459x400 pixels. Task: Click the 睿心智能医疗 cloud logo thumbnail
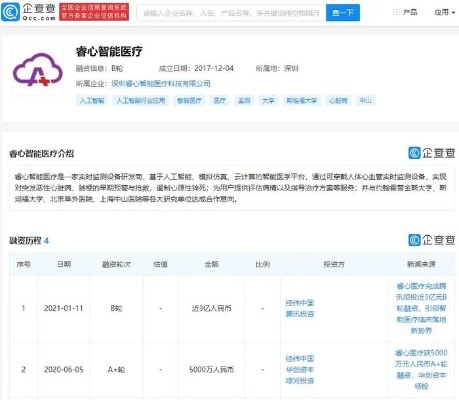[38, 71]
